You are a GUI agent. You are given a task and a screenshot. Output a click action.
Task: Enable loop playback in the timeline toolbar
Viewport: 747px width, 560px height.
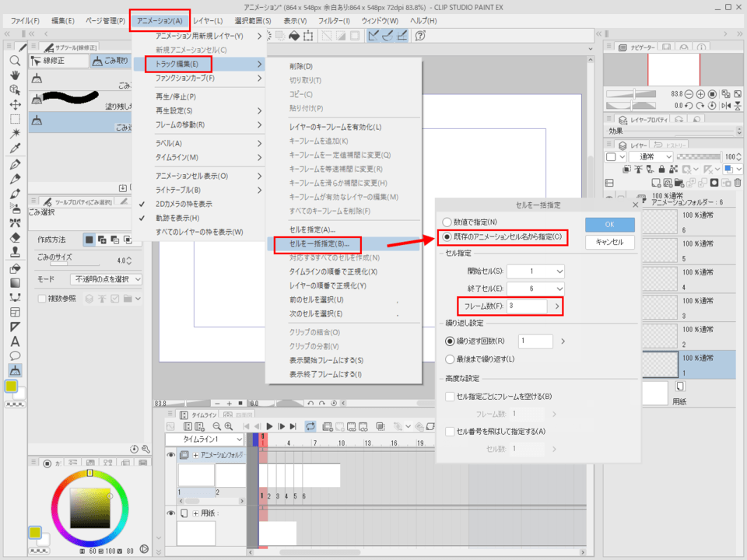[310, 425]
